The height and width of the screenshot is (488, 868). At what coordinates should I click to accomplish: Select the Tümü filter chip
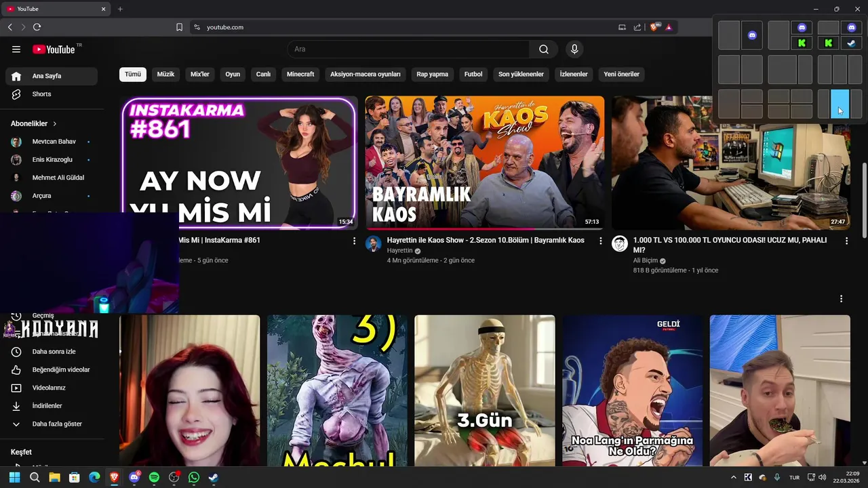[x=133, y=74]
